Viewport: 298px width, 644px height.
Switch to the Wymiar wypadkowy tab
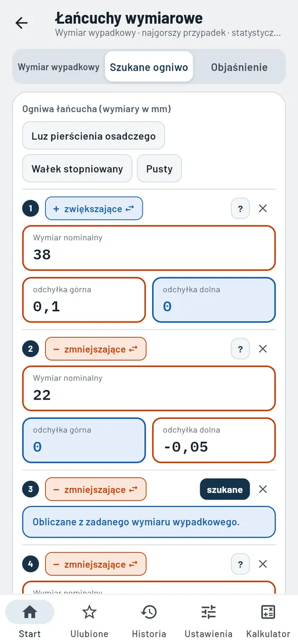[x=59, y=67]
